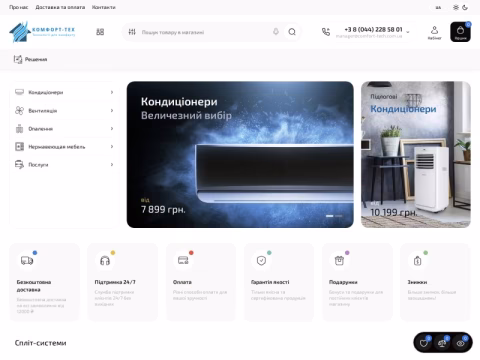Click the heating radiator category icon
This screenshot has width=480, height=360.
pyautogui.click(x=19, y=129)
